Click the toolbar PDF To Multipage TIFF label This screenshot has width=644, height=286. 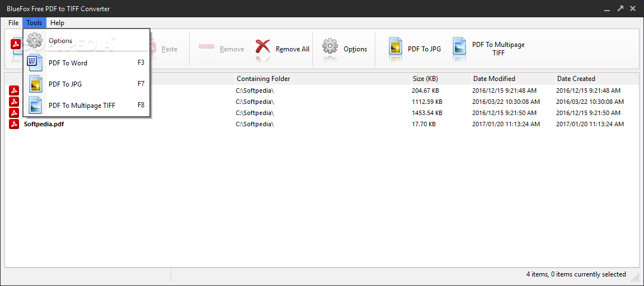498,49
